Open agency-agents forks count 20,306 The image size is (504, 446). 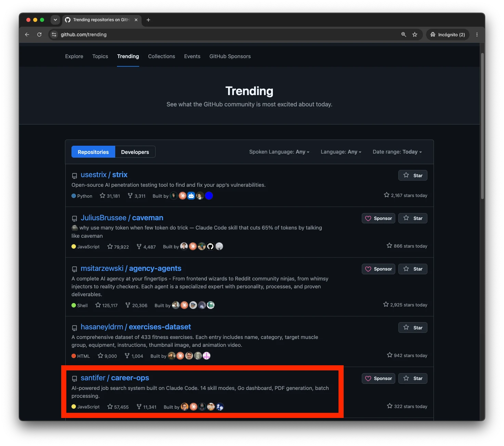pyautogui.click(x=136, y=305)
